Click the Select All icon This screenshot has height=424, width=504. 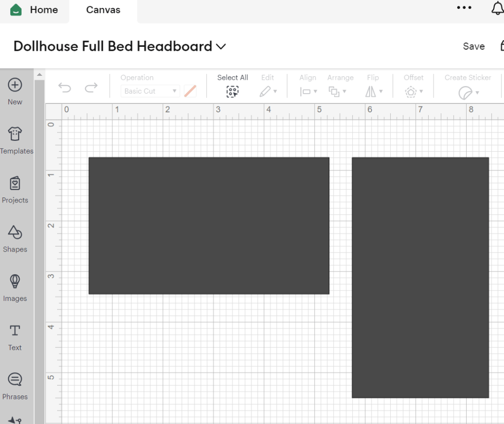[x=232, y=91]
